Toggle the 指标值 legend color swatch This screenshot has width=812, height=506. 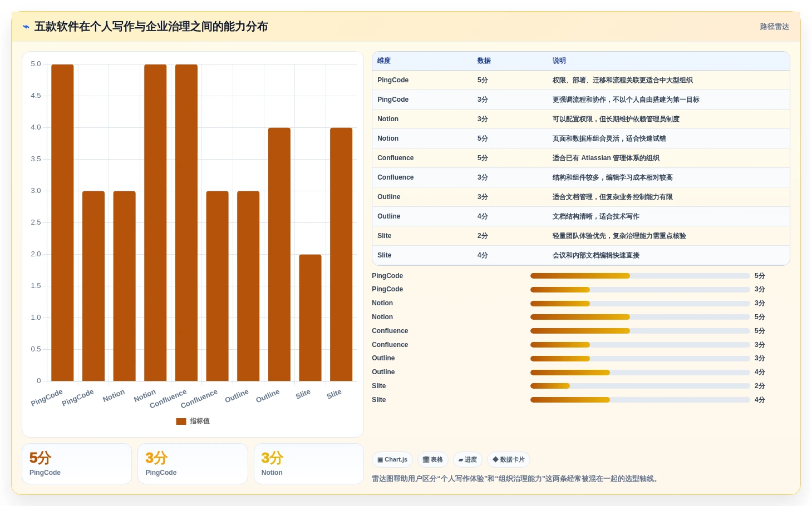181,421
